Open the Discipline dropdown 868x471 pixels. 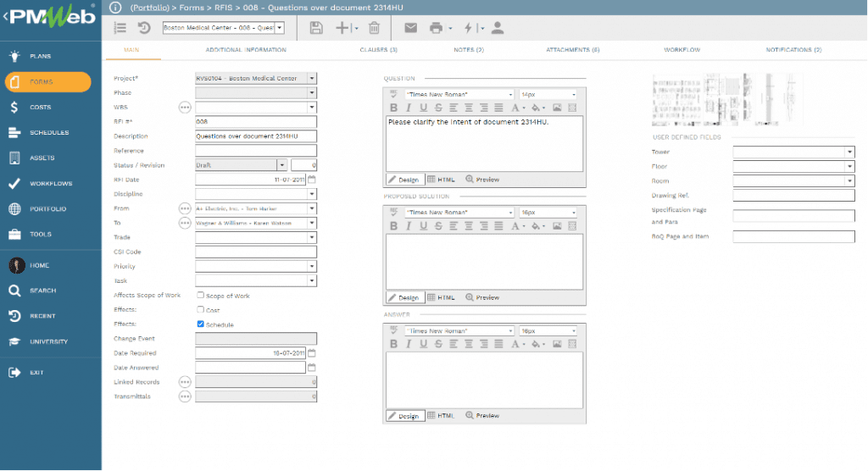312,194
